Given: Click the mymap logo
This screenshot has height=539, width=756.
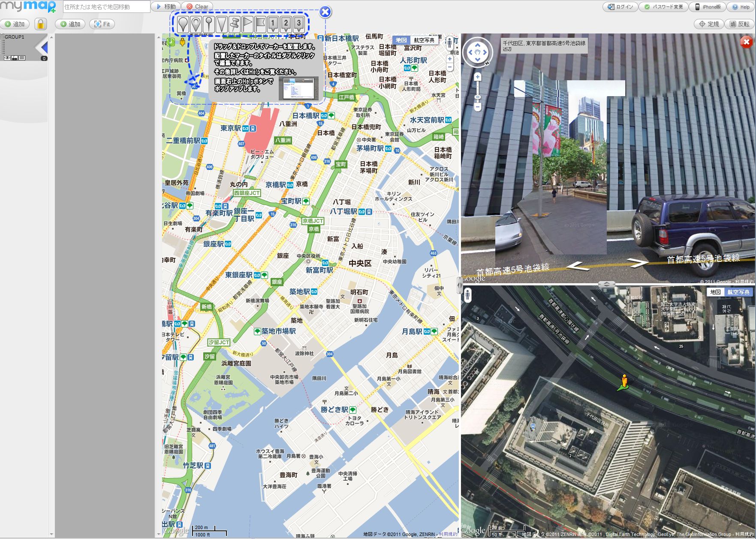Looking at the screenshot, I should tap(28, 7).
